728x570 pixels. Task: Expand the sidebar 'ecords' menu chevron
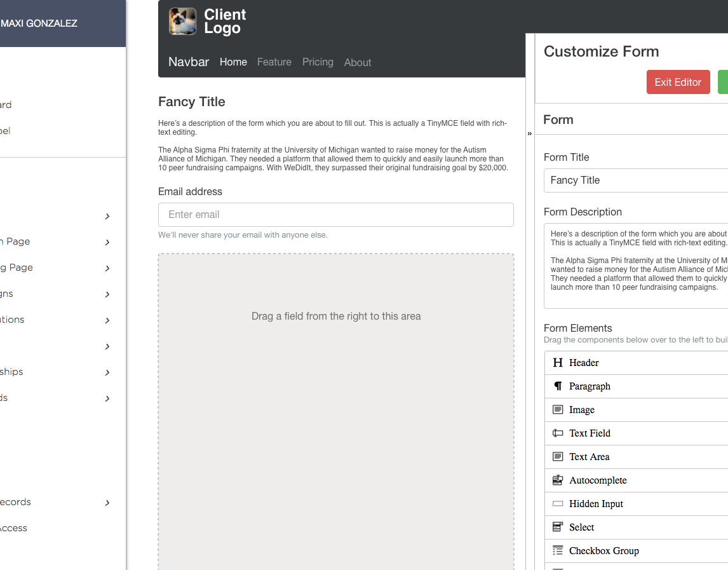click(x=107, y=503)
